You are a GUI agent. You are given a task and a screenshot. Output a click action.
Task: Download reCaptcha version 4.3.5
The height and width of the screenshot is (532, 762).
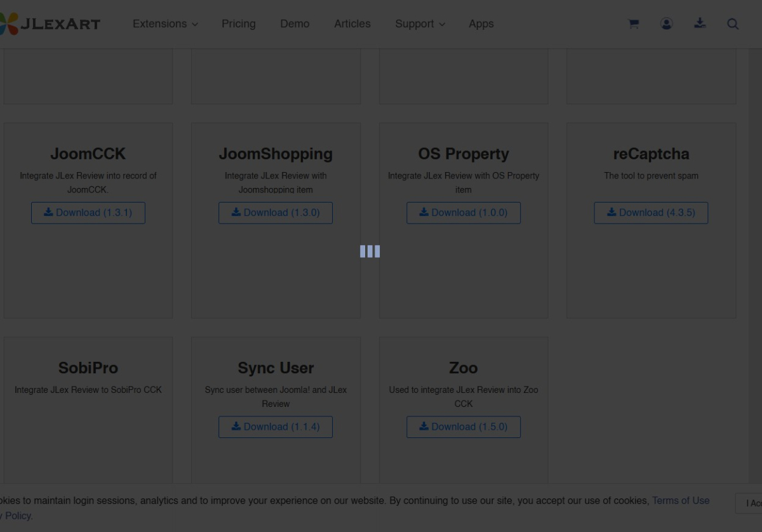pos(651,213)
